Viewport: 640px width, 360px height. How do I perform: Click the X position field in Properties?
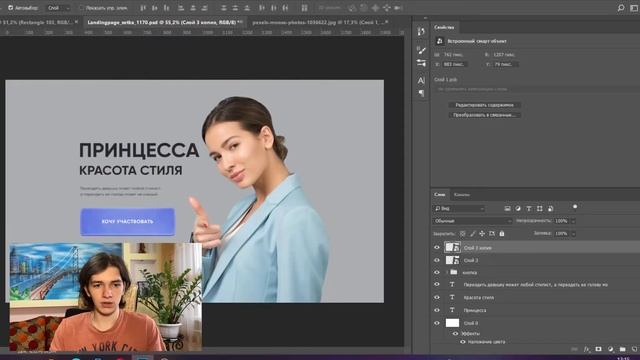(x=455, y=64)
